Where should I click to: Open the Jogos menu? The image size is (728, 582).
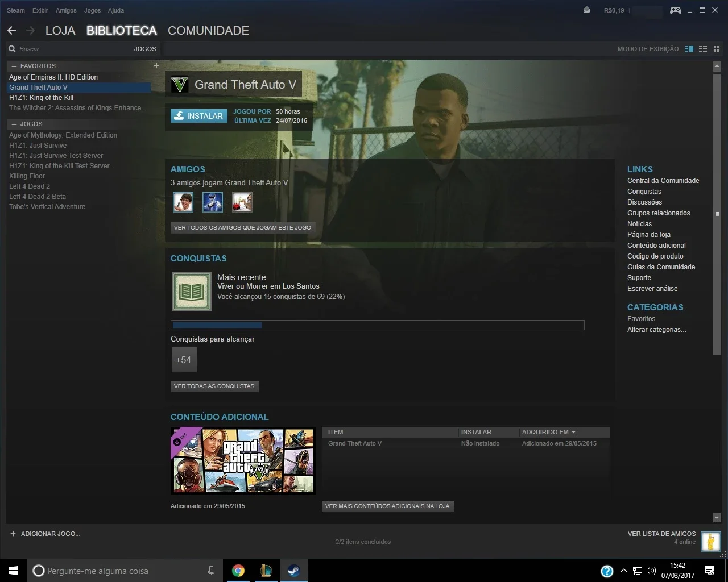[92, 10]
